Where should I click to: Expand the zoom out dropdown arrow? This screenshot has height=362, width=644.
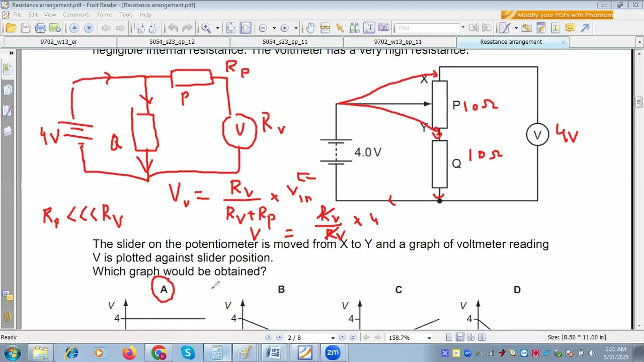(x=274, y=28)
